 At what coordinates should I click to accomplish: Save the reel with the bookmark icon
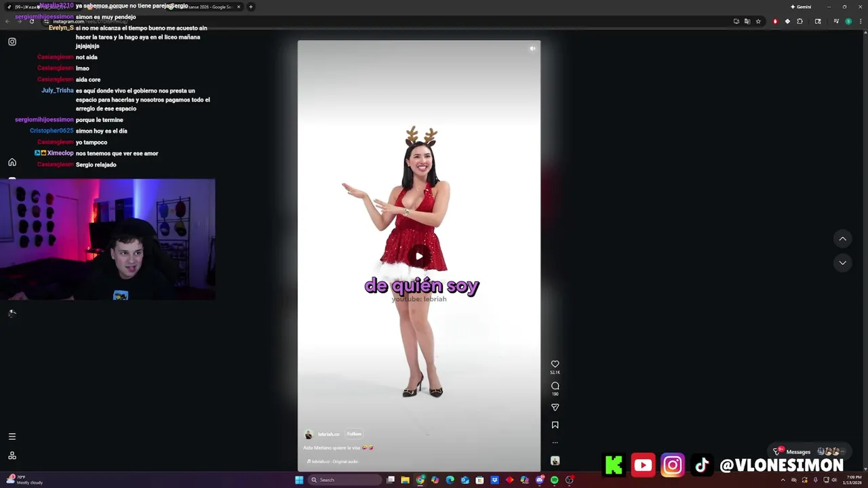tap(555, 425)
